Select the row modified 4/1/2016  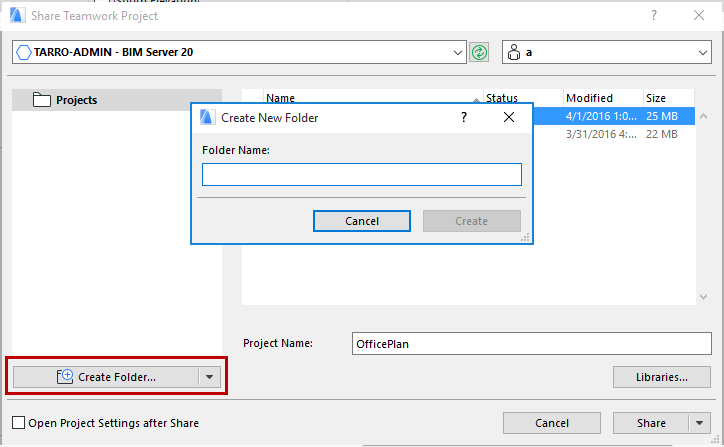pyautogui.click(x=614, y=116)
